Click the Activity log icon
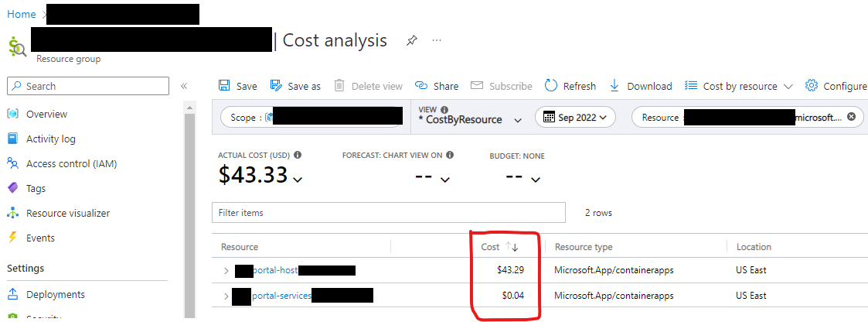Screen dimensions: 868x322 [x=12, y=139]
